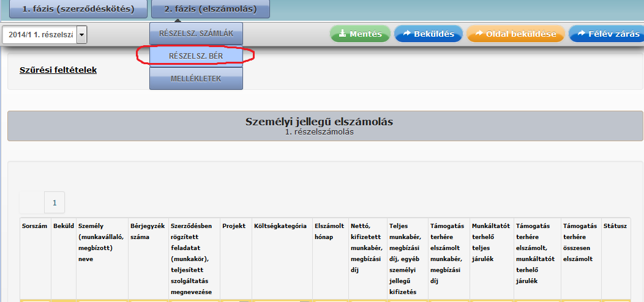
Task: Click the 1. részelszámolás subtitle
Action: (319, 132)
